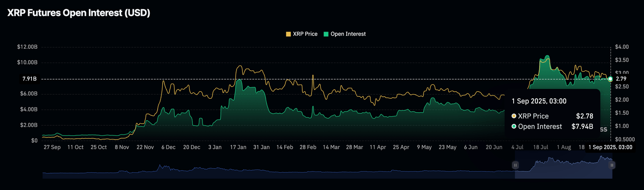Image resolution: width=644 pixels, height=190 pixels.
Task: Click the $12.00B y-axis label
Action: point(27,47)
